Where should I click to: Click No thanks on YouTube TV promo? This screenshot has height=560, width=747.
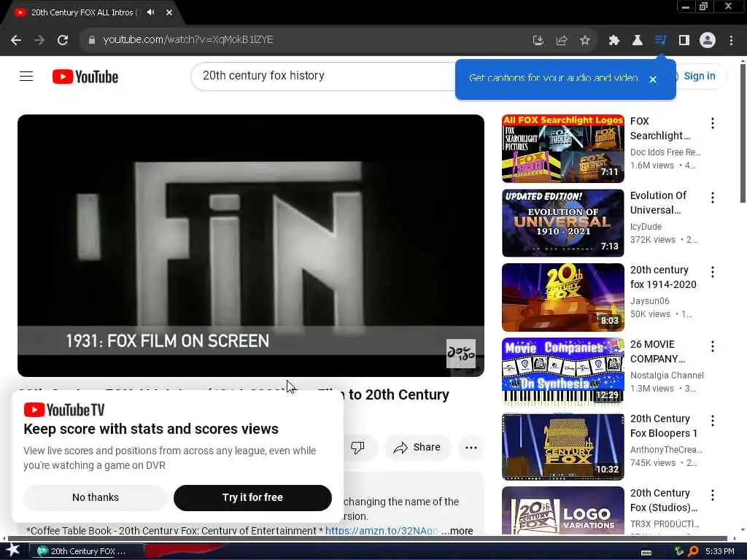click(x=96, y=497)
